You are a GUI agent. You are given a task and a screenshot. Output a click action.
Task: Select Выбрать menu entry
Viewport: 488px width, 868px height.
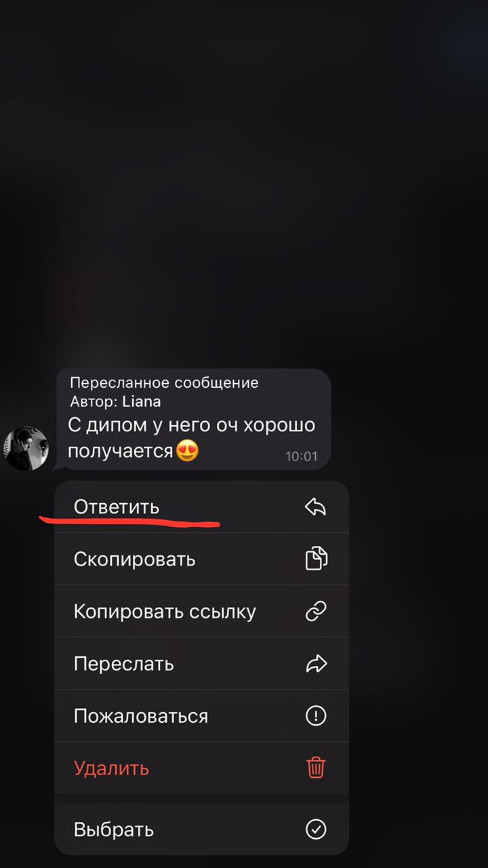[x=201, y=829]
